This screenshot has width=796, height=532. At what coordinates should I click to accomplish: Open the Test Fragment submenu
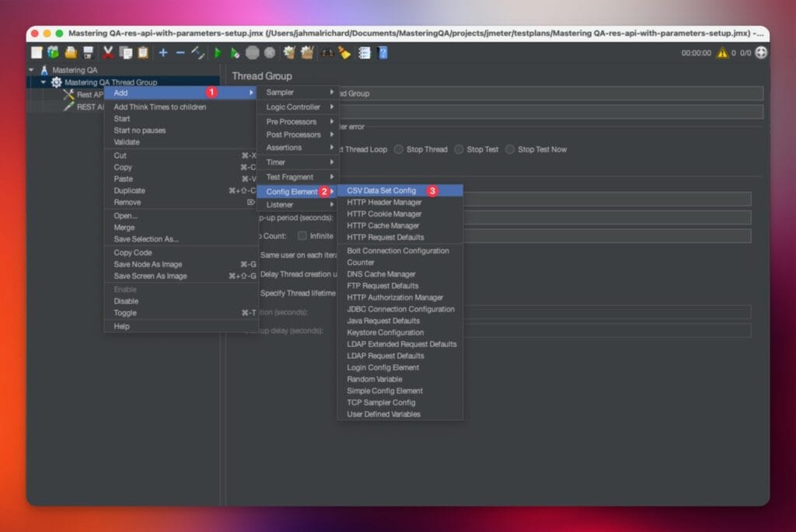pyautogui.click(x=298, y=177)
